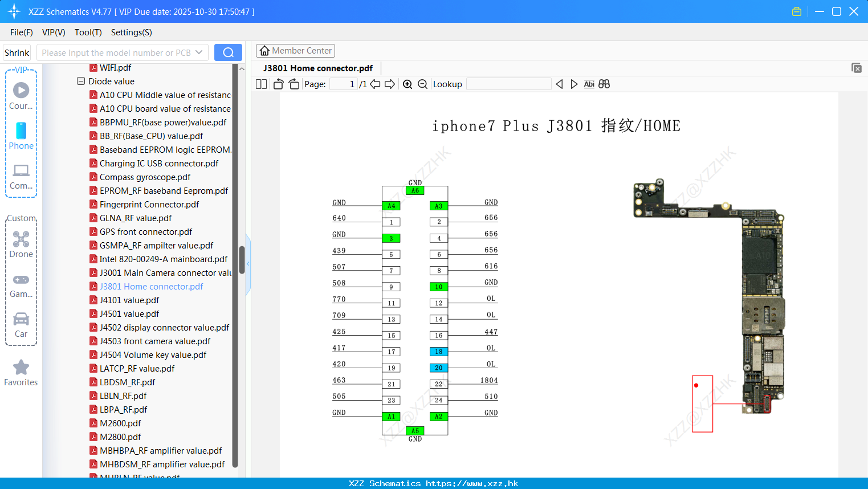Open BBPMU_RF(base power)value.pdf
868x489 pixels.
point(163,122)
